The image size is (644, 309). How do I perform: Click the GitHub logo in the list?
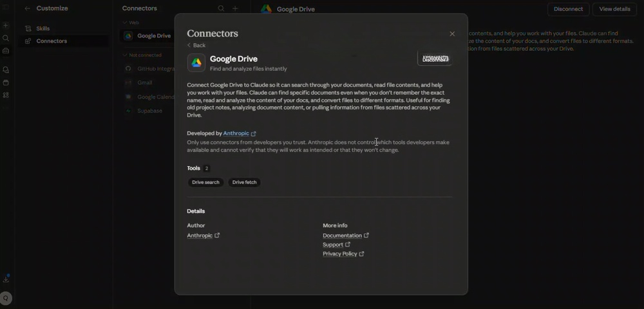click(x=129, y=68)
